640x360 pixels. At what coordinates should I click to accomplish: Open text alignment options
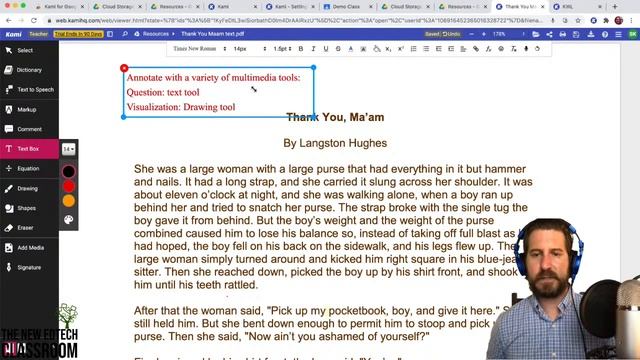tap(463, 49)
